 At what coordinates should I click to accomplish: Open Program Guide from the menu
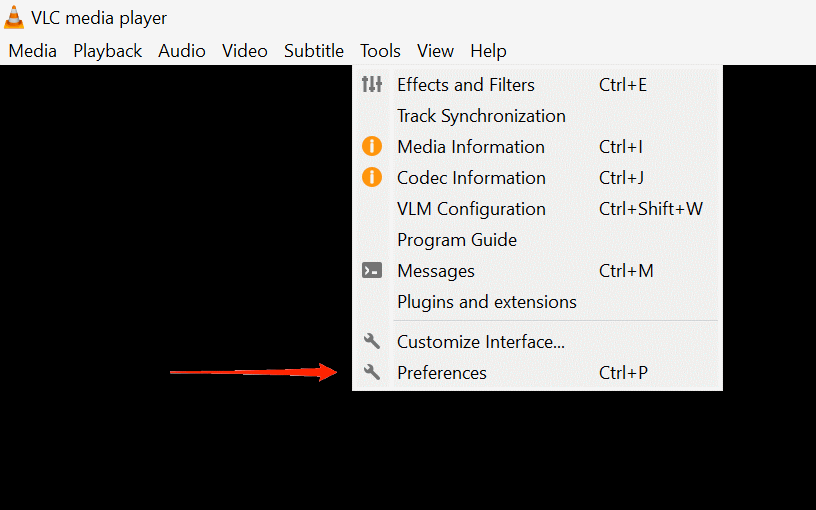(457, 240)
